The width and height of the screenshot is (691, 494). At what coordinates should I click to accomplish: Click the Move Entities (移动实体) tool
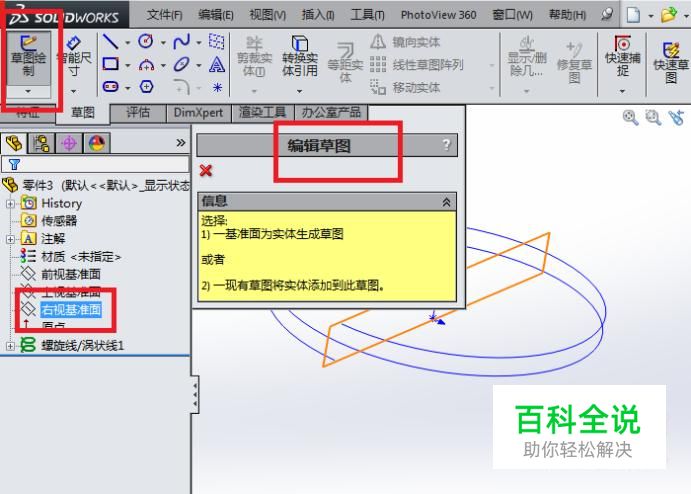(405, 87)
